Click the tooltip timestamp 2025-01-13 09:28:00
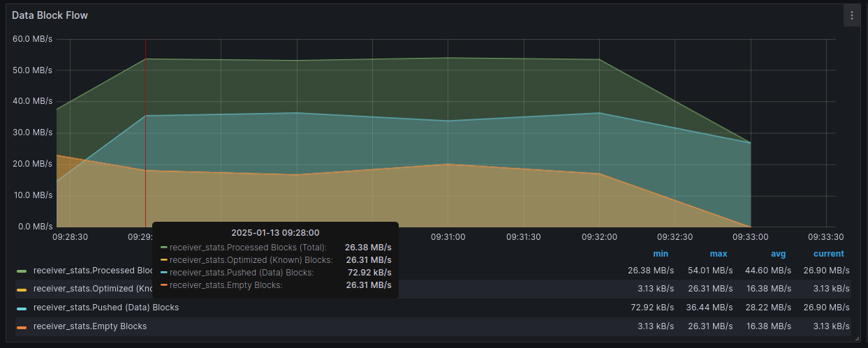 (x=275, y=232)
